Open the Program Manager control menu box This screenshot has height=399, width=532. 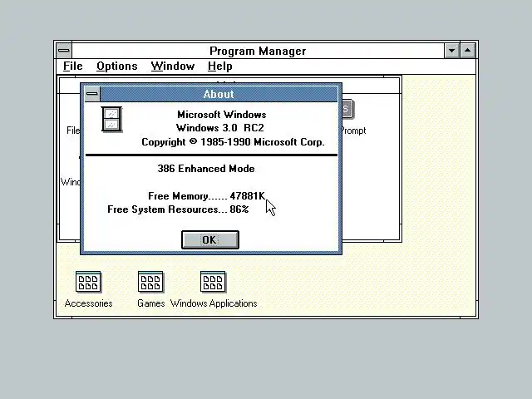[64, 51]
